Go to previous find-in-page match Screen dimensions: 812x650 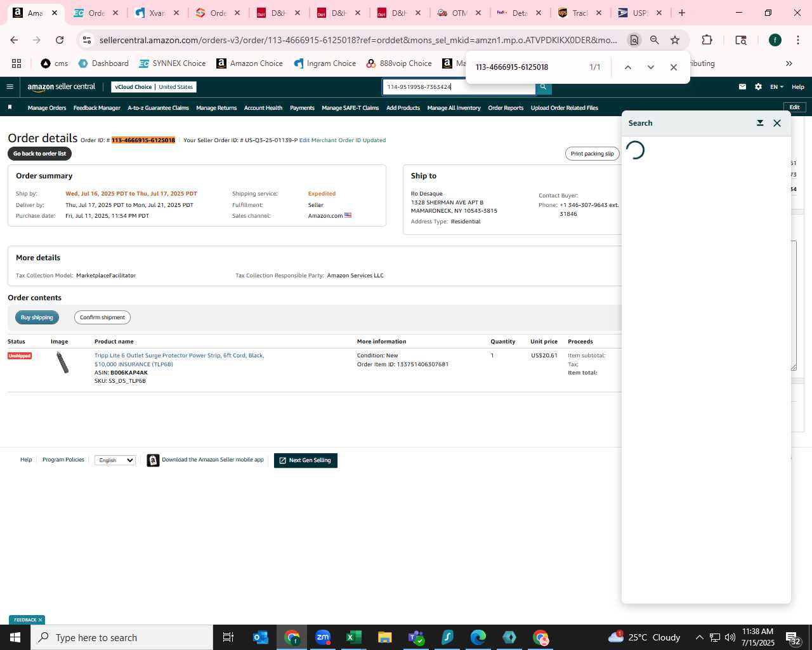click(627, 67)
